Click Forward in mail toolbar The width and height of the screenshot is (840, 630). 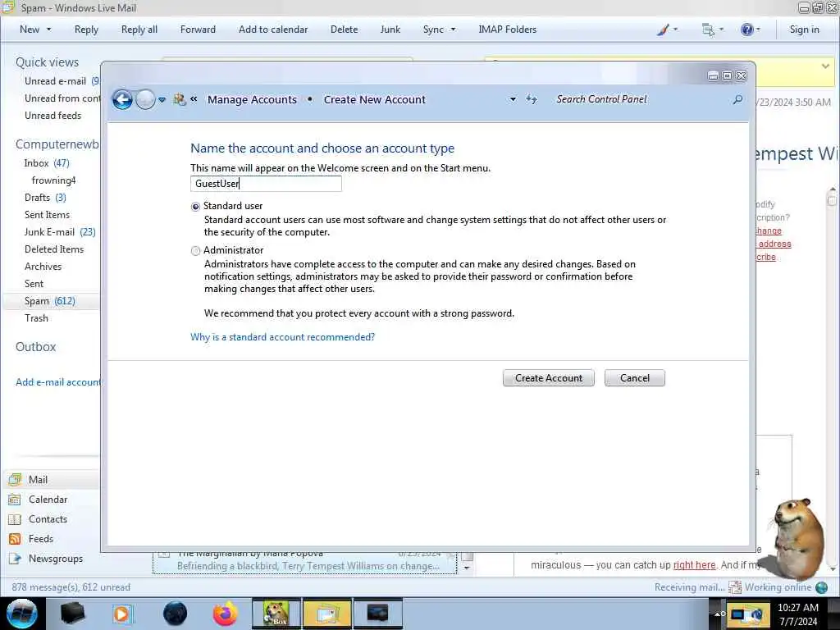(198, 30)
